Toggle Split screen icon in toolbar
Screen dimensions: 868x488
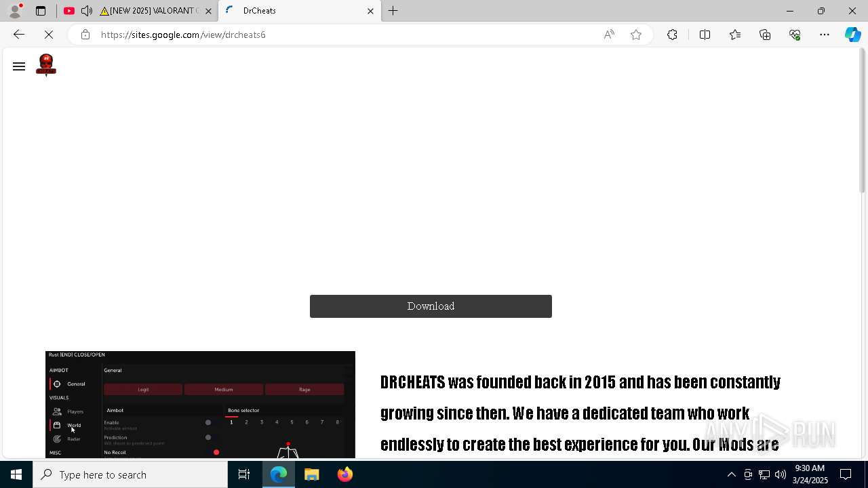(x=705, y=35)
